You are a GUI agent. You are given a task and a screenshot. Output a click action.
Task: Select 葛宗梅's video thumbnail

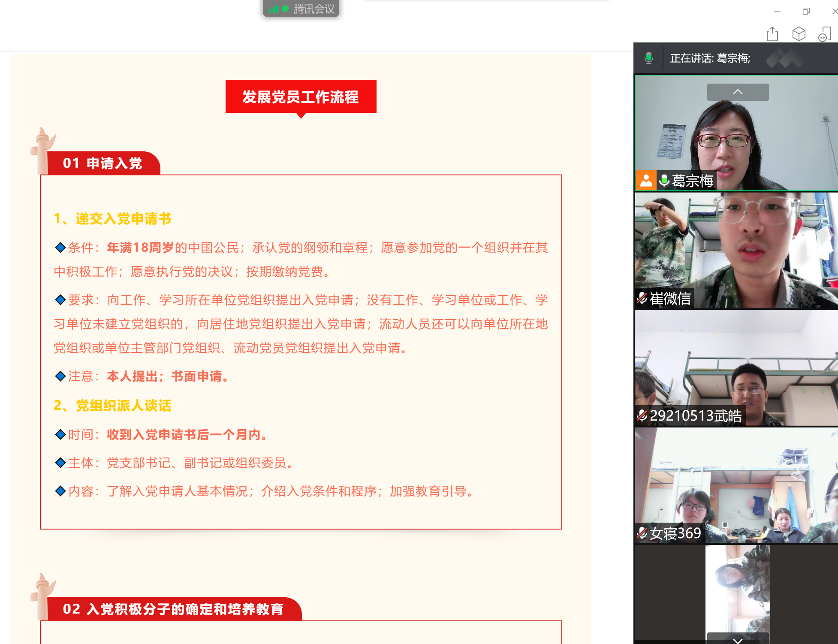pos(736,137)
